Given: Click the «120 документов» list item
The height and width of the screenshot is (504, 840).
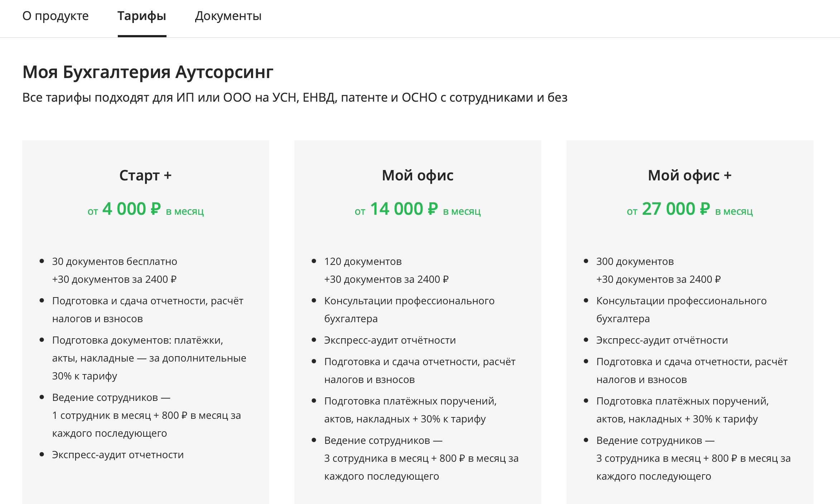Looking at the screenshot, I should click(x=363, y=262).
